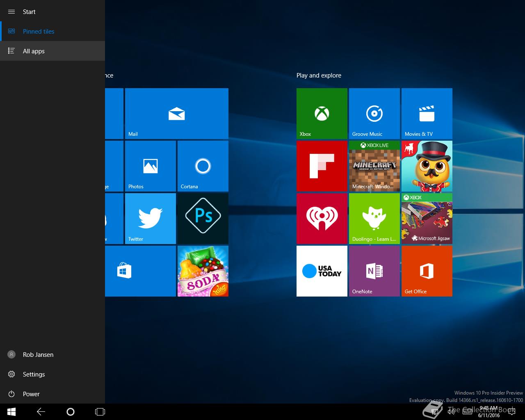Open the volume control tray icon
525x420 pixels.
click(451, 412)
